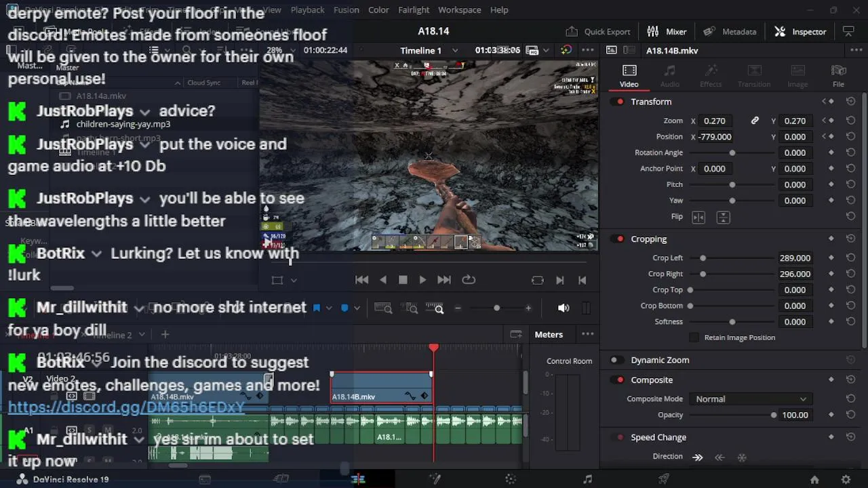Play the timeline forward
The image size is (868, 488).
(x=422, y=280)
